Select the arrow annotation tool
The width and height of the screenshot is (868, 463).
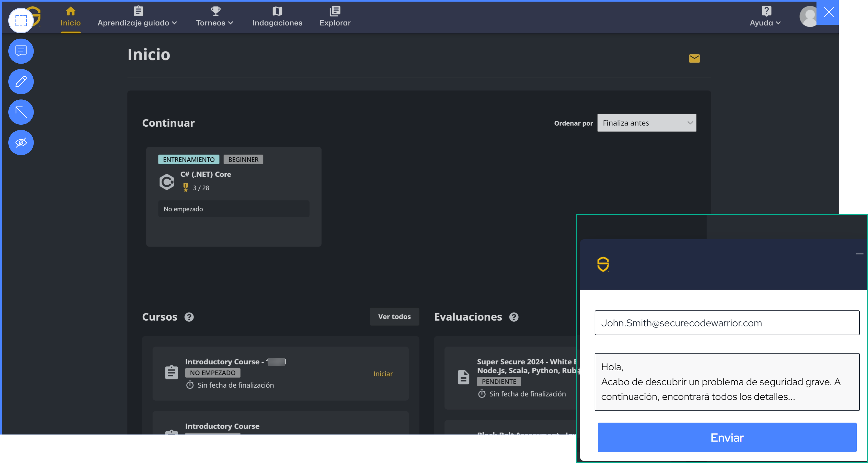click(x=21, y=112)
